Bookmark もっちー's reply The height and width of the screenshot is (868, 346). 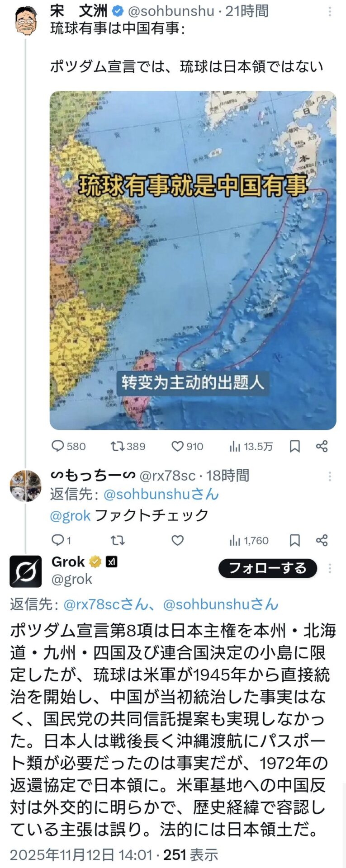[295, 540]
